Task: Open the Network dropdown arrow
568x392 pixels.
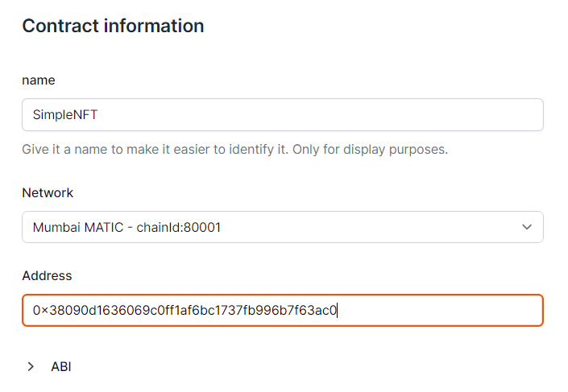Action: pos(527,227)
